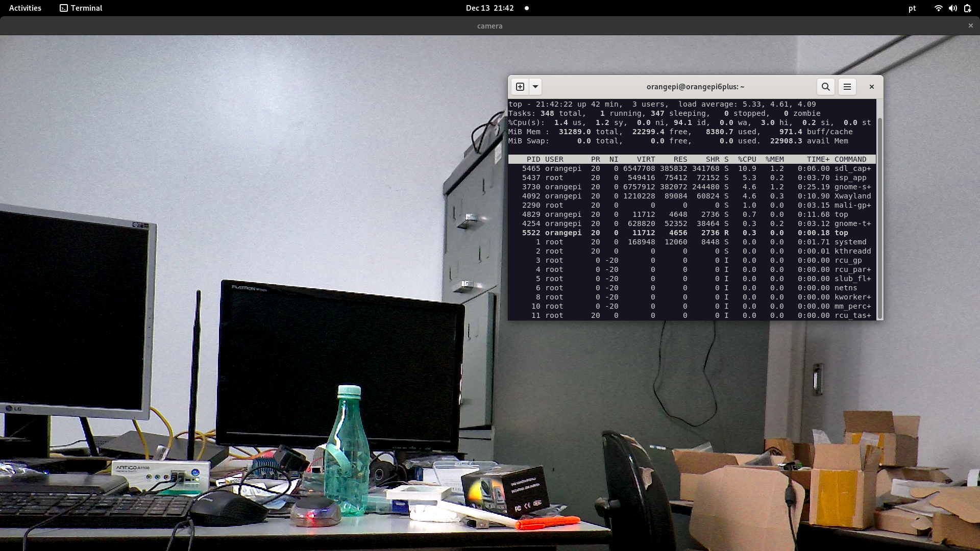Click the orangepi@orangepi6plus terminal title
Image resolution: width=980 pixels, height=551 pixels.
695,87
